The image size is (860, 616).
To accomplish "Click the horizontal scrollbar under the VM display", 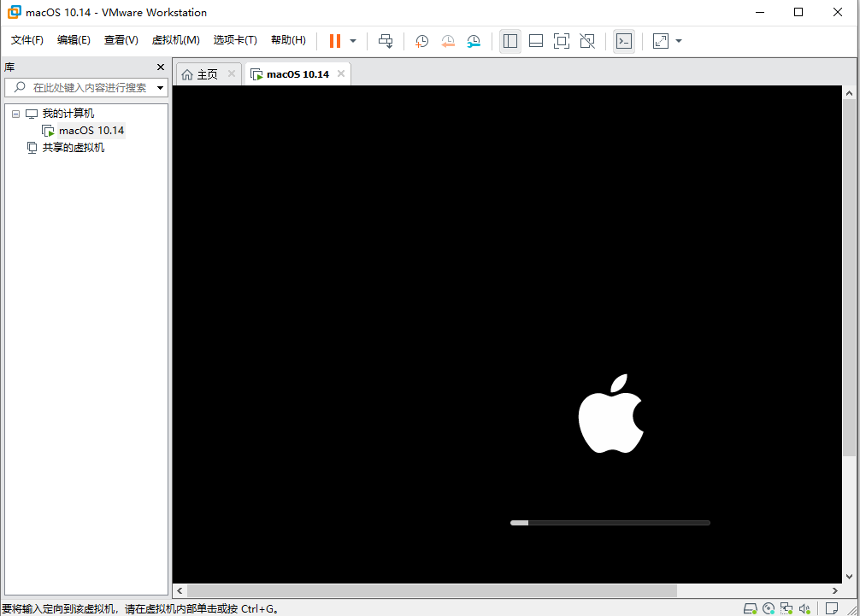I will pos(432,590).
